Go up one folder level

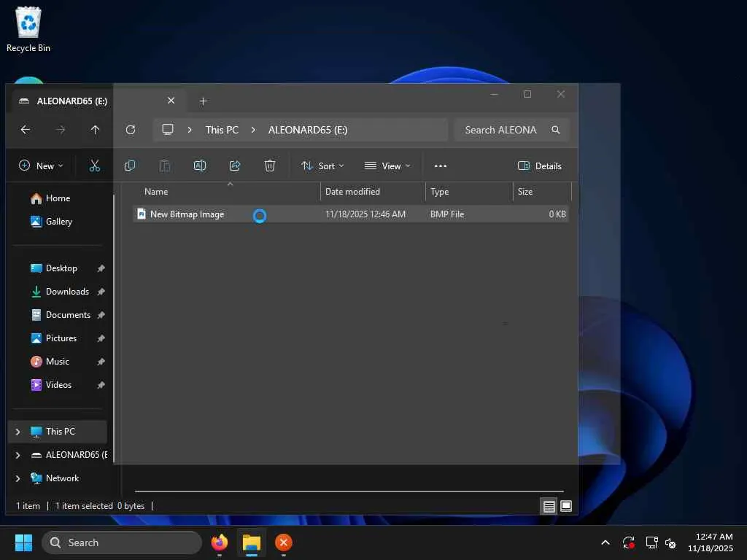click(x=95, y=130)
